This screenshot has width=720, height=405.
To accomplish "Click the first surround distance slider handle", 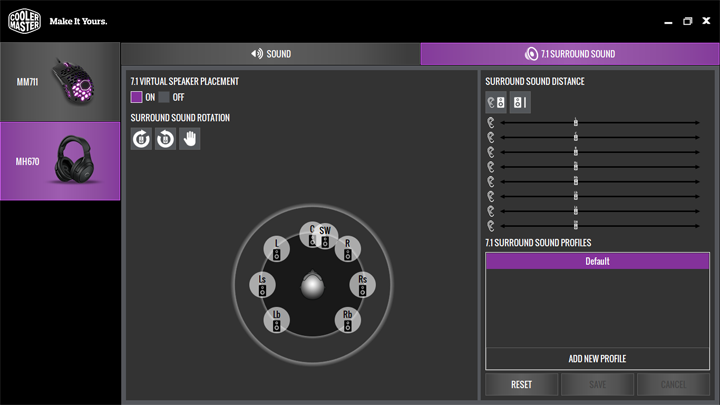I will 576,123.
